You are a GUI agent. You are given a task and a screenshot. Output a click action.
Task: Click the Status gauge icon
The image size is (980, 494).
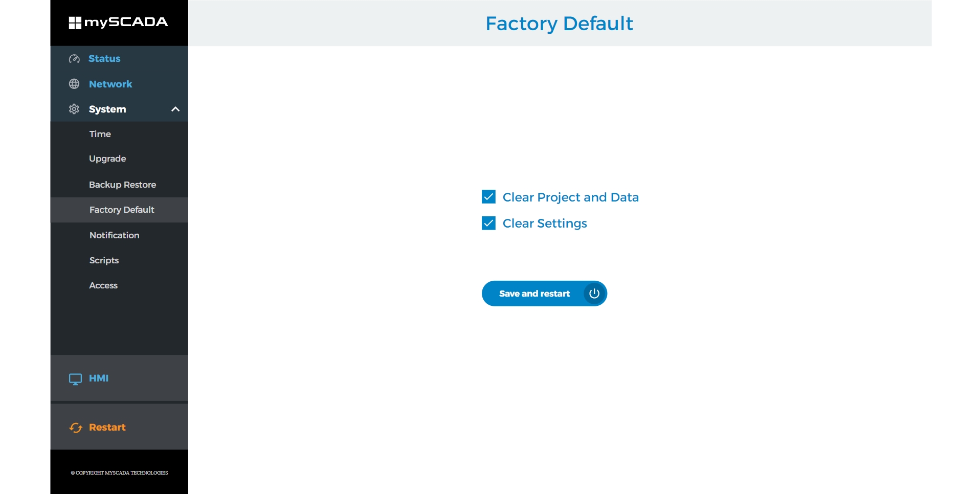coord(74,59)
